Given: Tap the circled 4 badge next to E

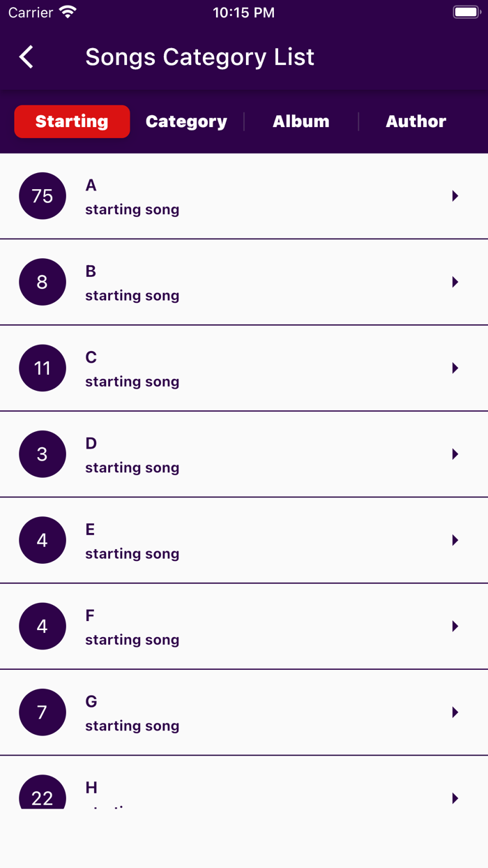Looking at the screenshot, I should click(x=42, y=540).
